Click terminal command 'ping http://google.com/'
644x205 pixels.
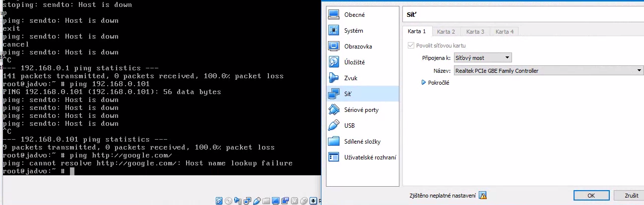click(121, 155)
